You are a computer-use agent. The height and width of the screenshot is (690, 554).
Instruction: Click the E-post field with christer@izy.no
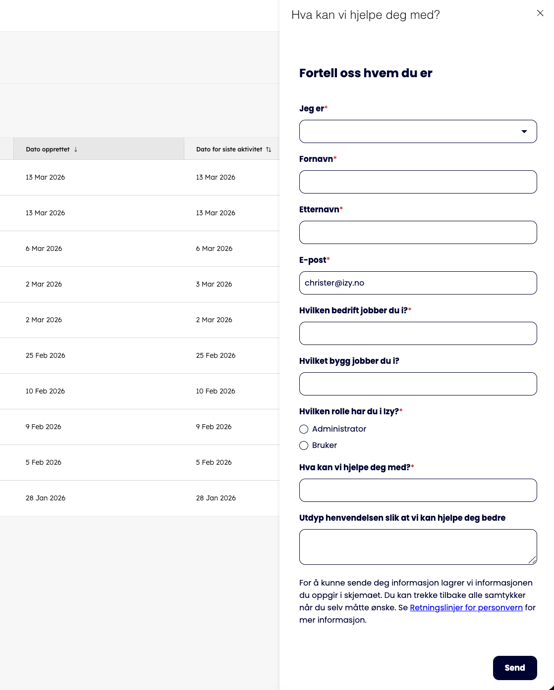(x=418, y=283)
